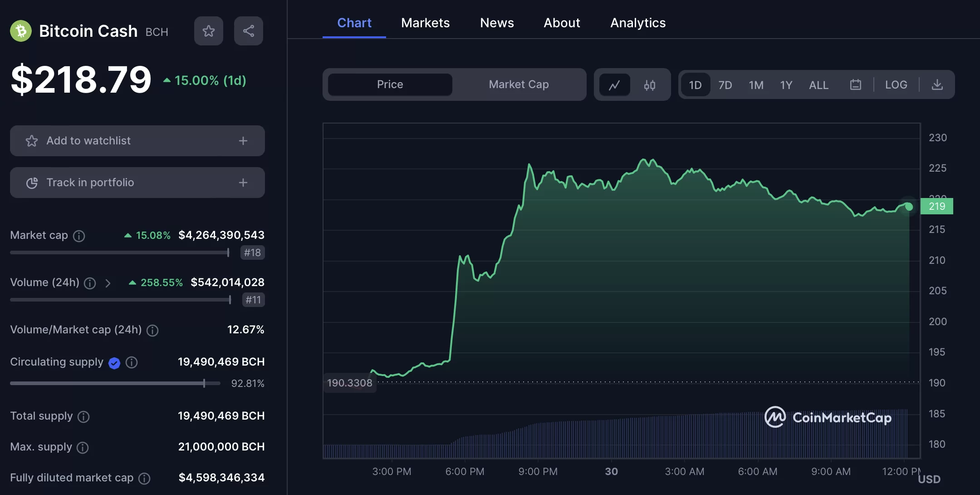980x495 pixels.
Task: Add to watchlist button
Action: click(x=137, y=141)
